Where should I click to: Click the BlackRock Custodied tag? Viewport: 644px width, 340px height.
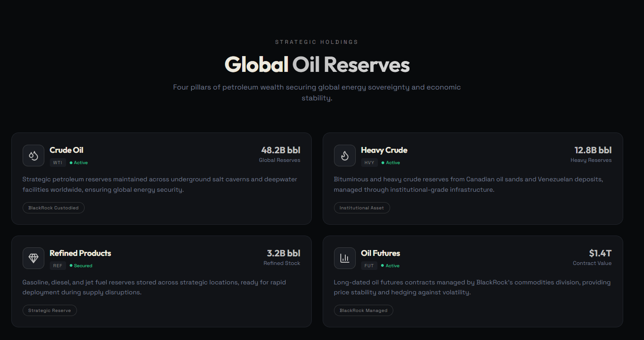tap(53, 208)
